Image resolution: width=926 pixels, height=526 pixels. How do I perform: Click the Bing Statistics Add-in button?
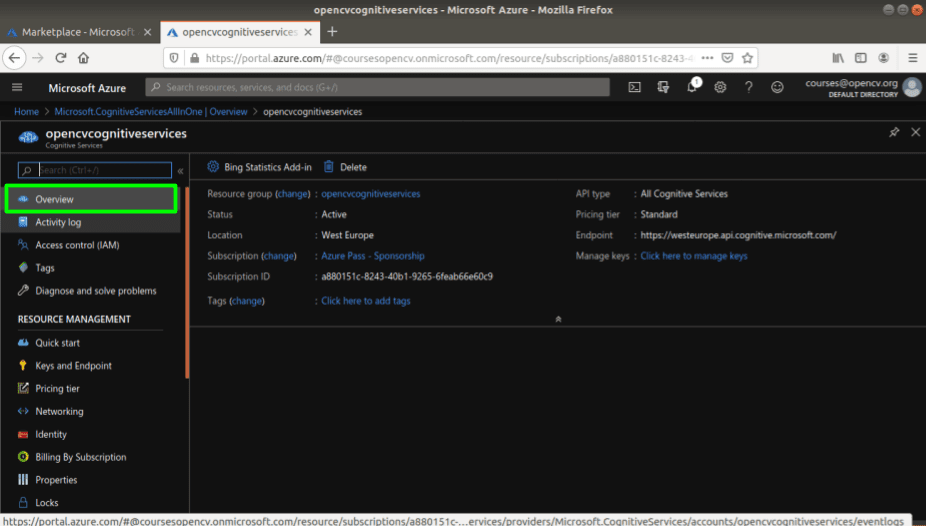pyautogui.click(x=259, y=167)
